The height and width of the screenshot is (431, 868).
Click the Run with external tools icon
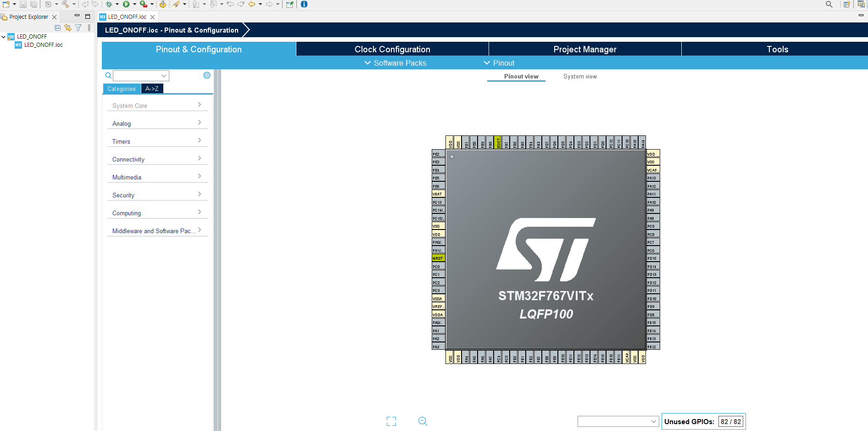coord(144,4)
